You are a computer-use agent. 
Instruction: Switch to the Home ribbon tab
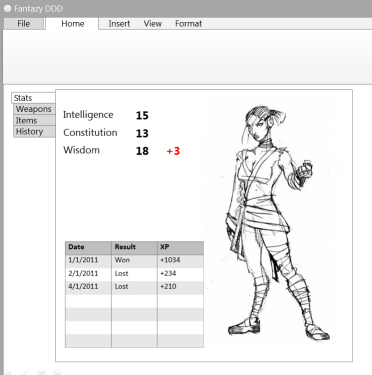point(72,24)
